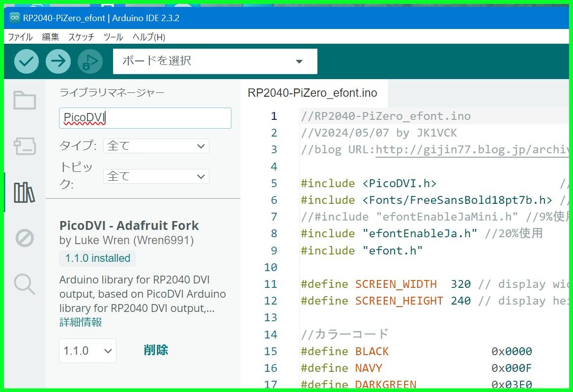Open the トピック filter dropdown

tap(156, 176)
